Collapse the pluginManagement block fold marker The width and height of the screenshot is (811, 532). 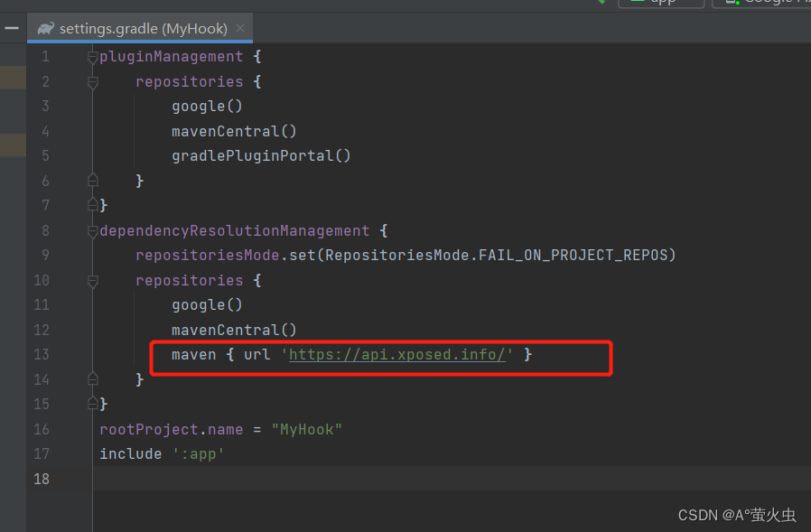coord(93,57)
